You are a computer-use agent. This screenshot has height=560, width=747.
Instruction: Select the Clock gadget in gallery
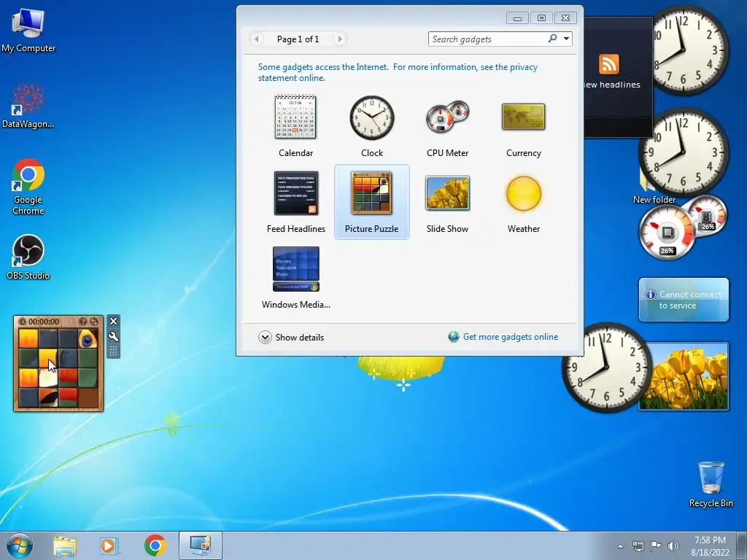pos(371,126)
